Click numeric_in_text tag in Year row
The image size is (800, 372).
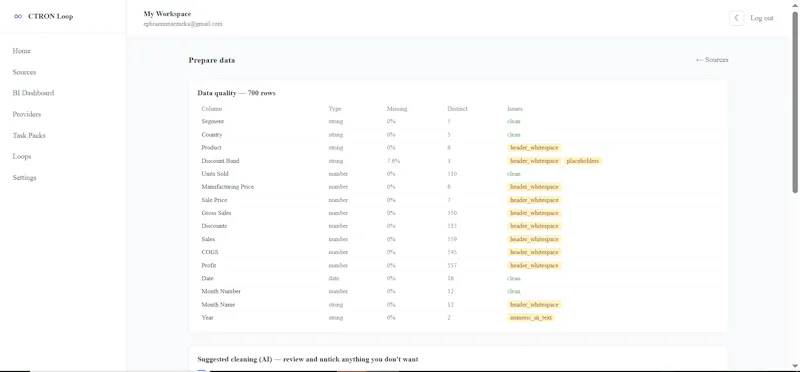pos(531,317)
